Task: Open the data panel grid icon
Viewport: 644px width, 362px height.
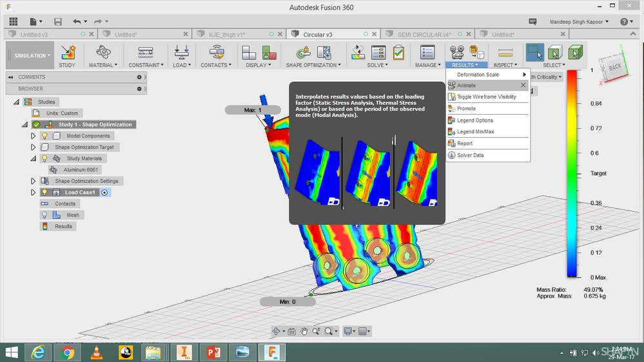Action: pyautogui.click(x=14, y=21)
